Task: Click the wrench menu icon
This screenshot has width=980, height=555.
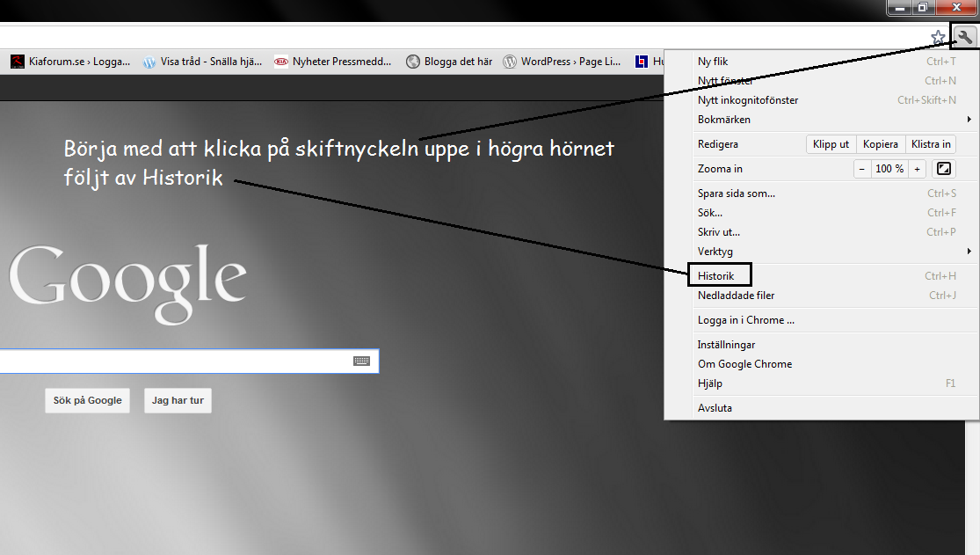Action: pos(965,37)
